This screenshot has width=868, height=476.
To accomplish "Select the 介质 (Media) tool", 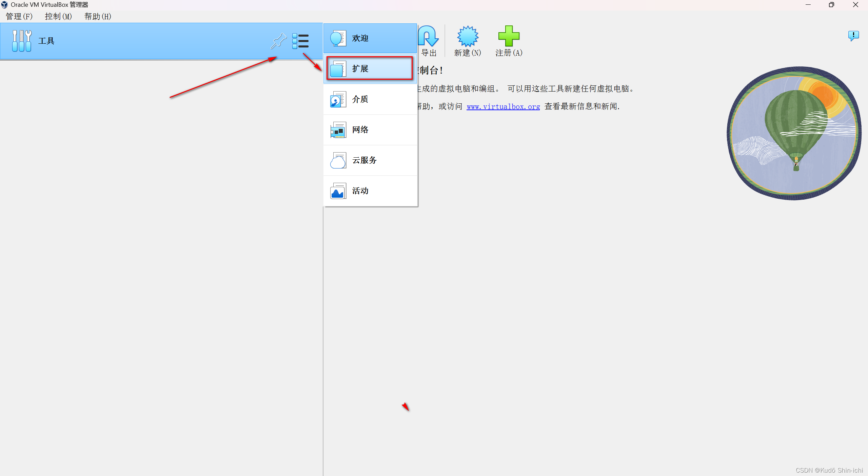I will 369,99.
